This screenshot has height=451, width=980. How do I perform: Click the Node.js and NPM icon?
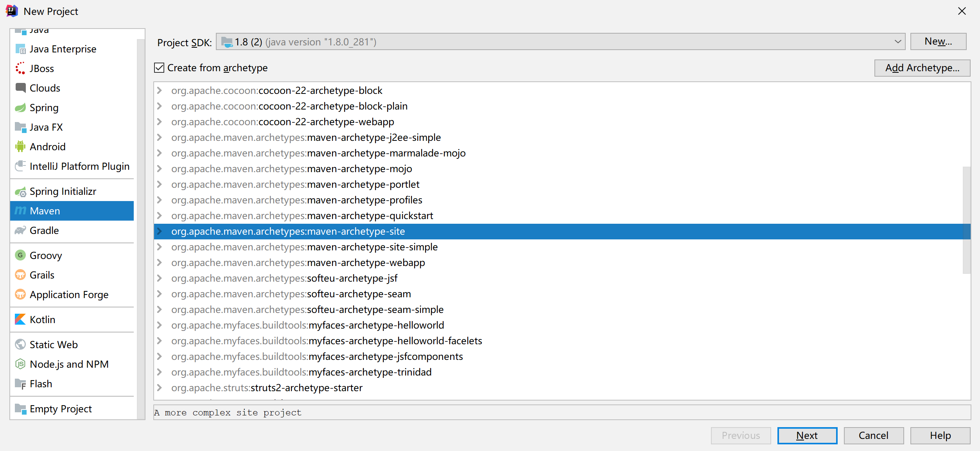(x=20, y=364)
